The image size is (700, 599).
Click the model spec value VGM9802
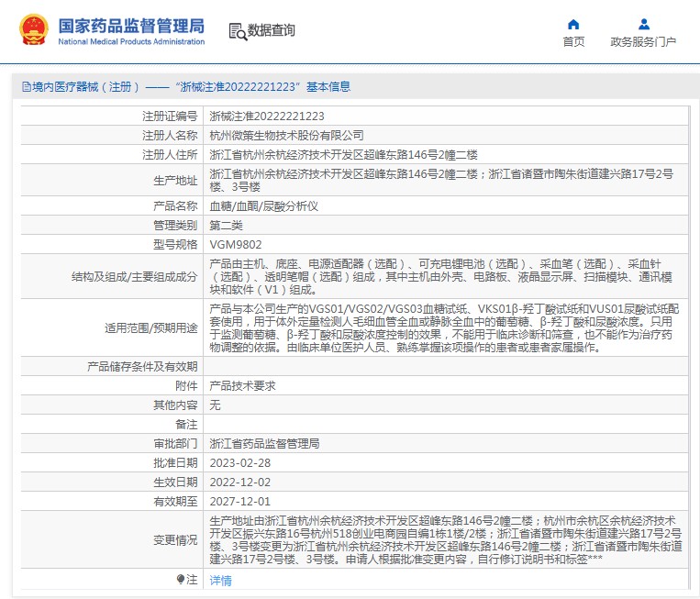[235, 243]
